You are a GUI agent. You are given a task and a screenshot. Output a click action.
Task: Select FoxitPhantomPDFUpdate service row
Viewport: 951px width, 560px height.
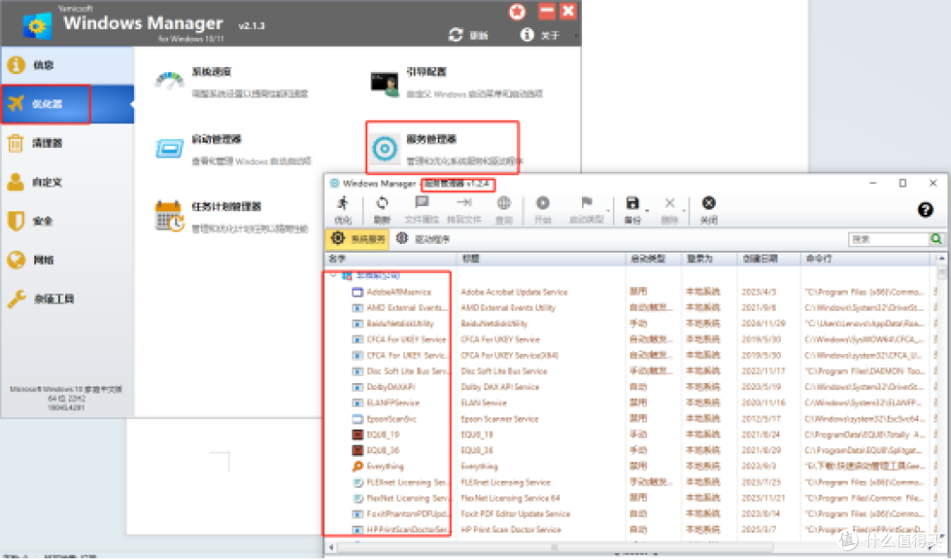pyautogui.click(x=630, y=514)
